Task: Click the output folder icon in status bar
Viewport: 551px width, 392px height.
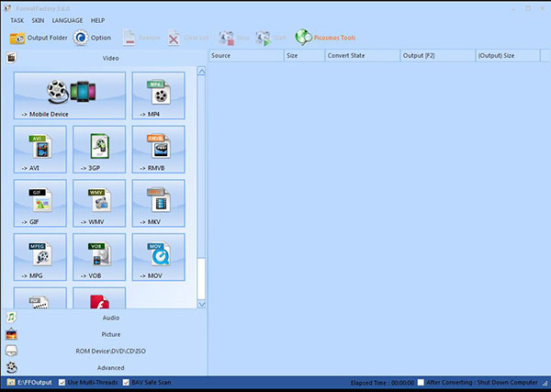Action: point(11,382)
